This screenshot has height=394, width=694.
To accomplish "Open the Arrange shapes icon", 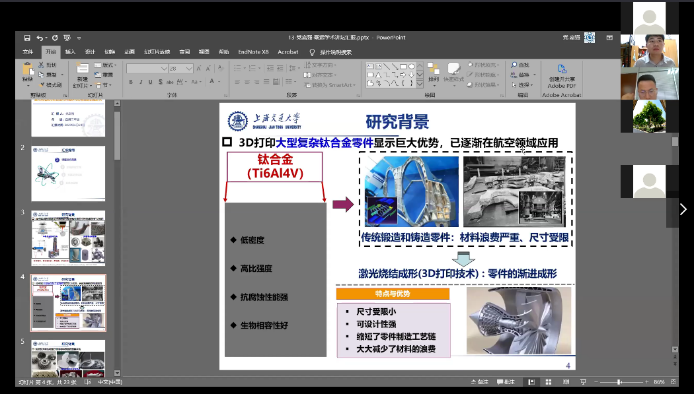I will coord(433,69).
